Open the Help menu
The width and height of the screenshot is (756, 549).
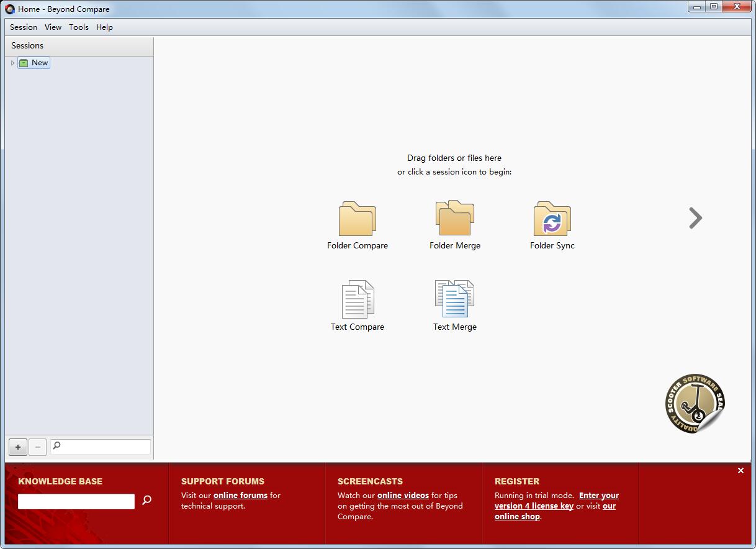point(104,27)
